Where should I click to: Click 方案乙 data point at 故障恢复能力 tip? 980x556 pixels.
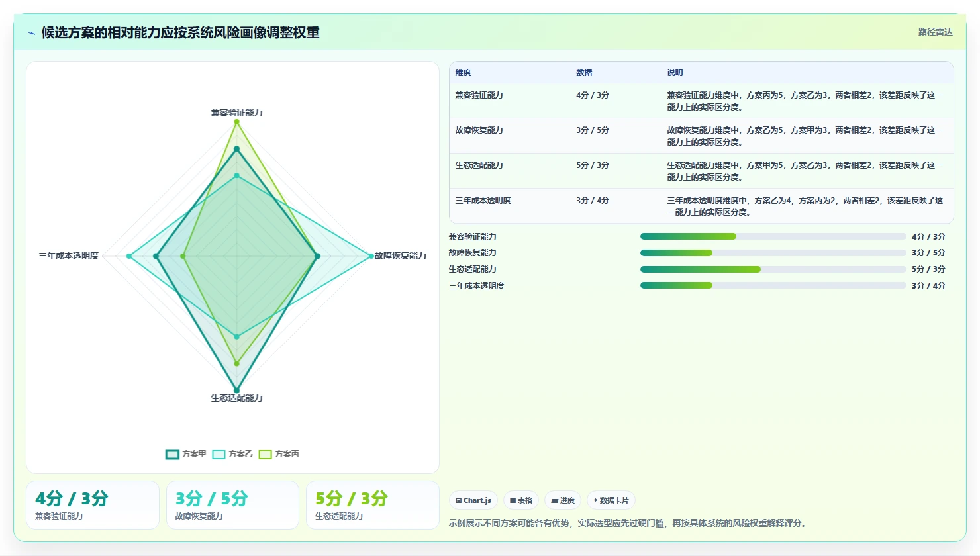tap(371, 256)
